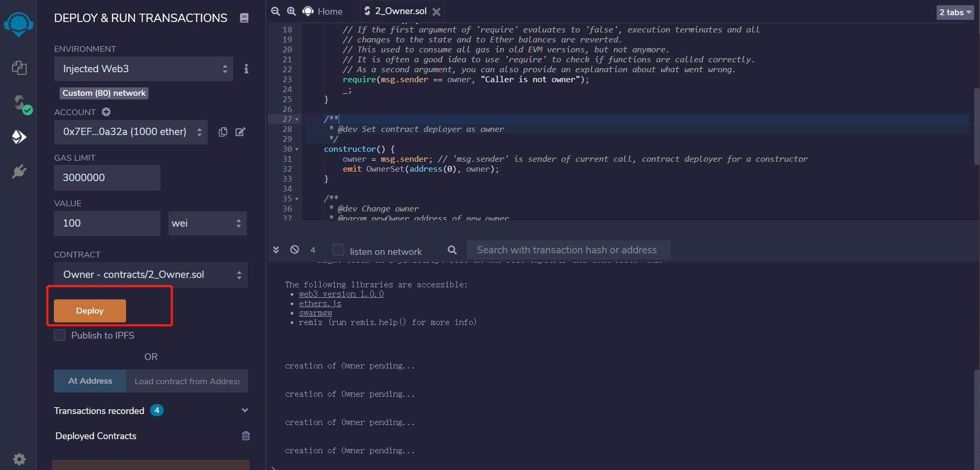
Task: Open the File Explorers panel icon
Action: [19, 68]
